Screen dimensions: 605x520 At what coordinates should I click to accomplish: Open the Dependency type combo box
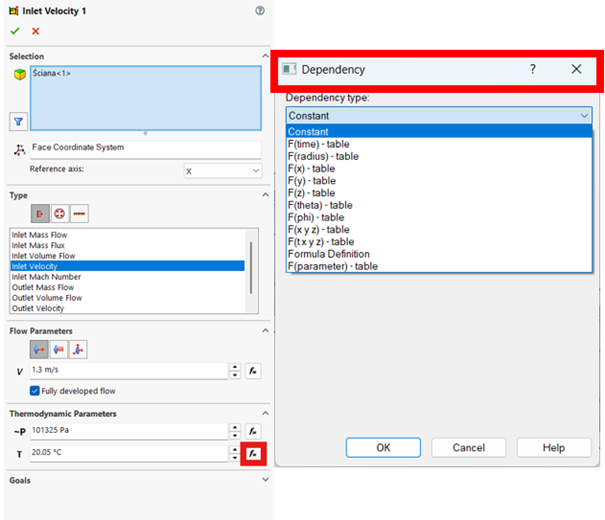(439, 115)
